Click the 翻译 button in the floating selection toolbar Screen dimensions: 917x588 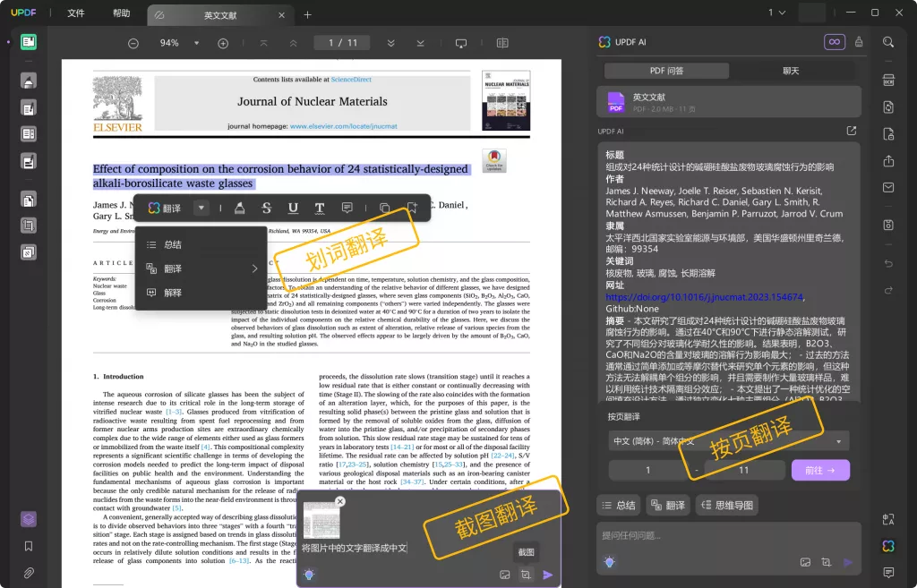point(165,208)
